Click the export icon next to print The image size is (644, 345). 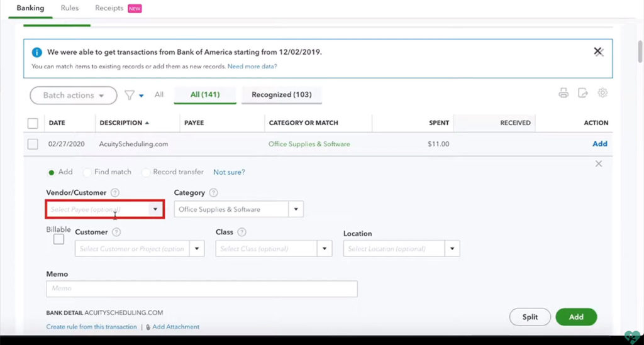(583, 93)
